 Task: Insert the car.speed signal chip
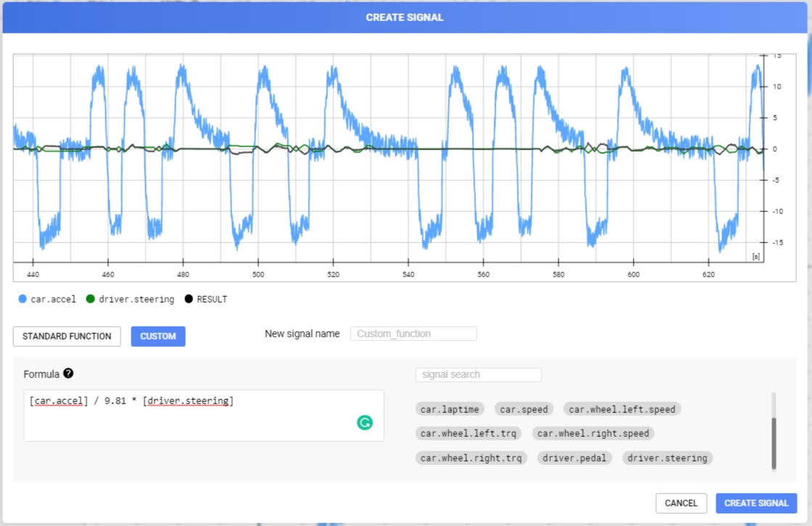pyautogui.click(x=524, y=409)
